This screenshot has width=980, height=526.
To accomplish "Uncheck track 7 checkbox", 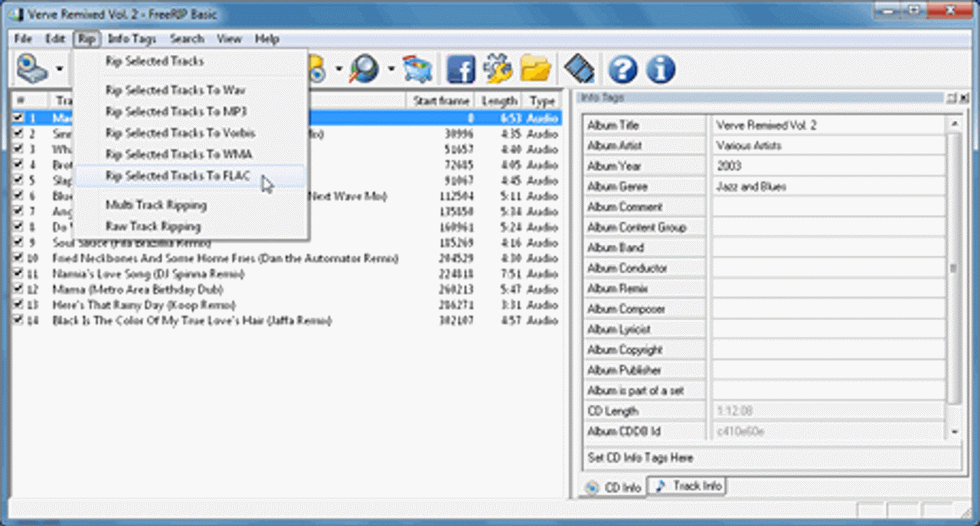I will point(19,211).
